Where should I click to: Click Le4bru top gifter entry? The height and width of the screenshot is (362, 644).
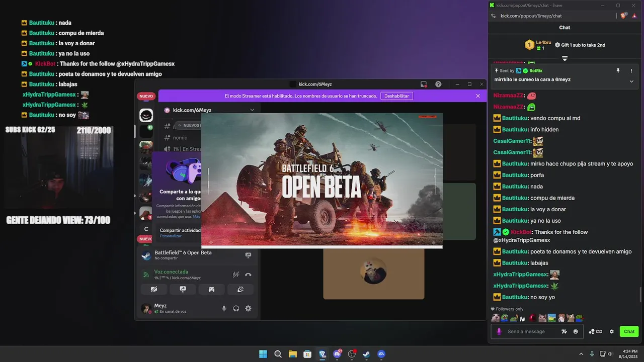tap(538, 45)
